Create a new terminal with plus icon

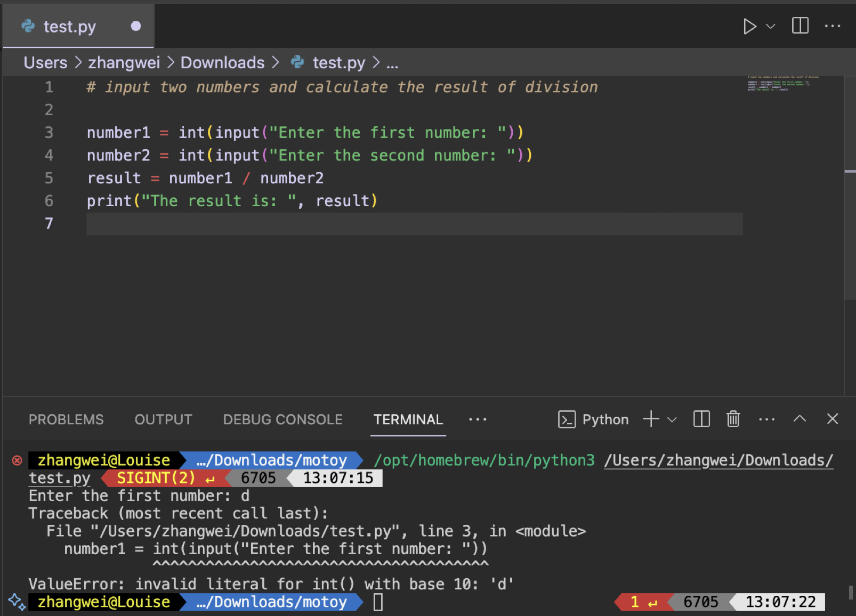651,419
